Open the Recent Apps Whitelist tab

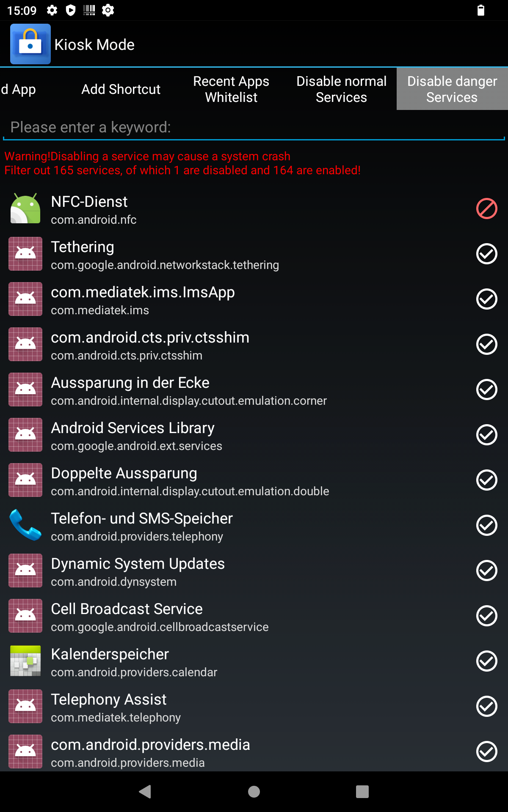coord(231,89)
